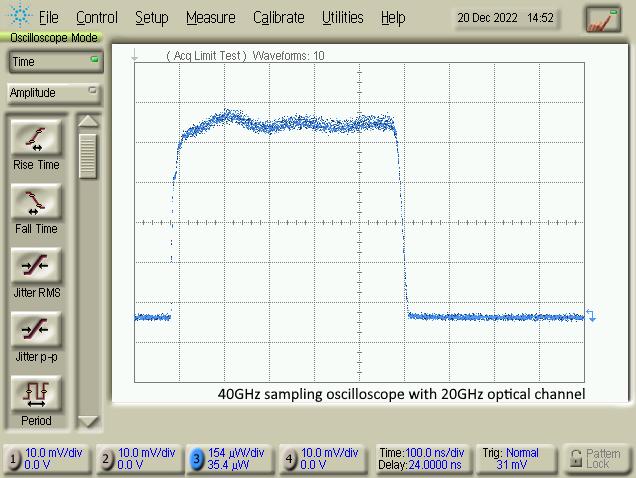The width and height of the screenshot is (636, 478).
Task: Open the Control menu
Action: (x=97, y=17)
